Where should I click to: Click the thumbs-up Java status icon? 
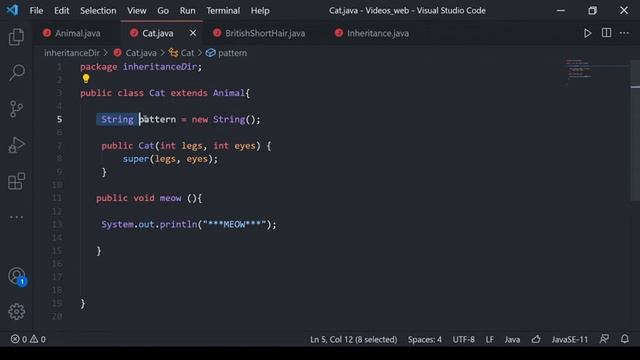coord(536,339)
